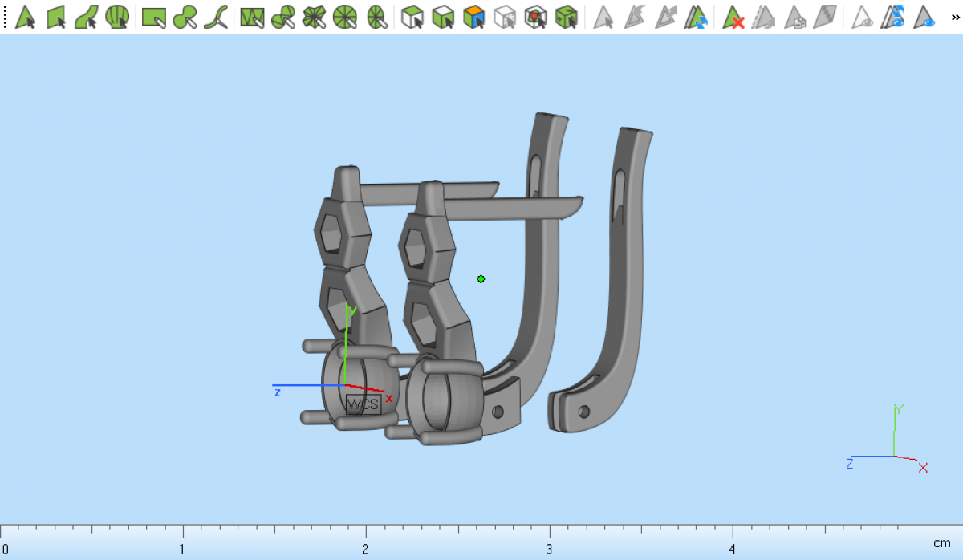
Task: Select the solid green cube icon
Action: tap(567, 17)
